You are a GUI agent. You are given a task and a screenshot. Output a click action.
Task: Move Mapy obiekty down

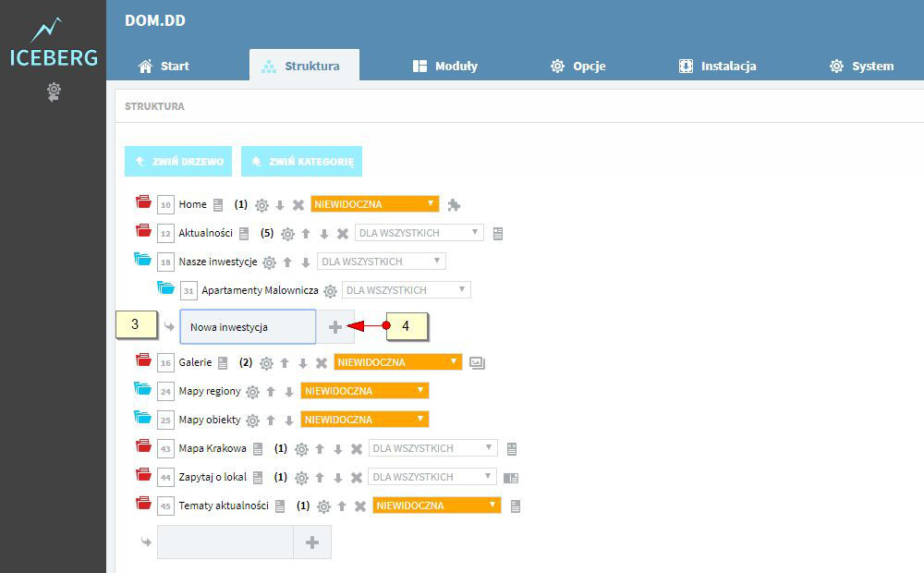(289, 421)
